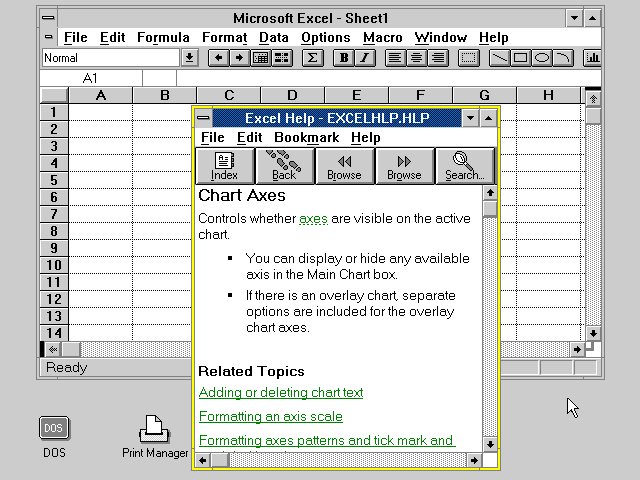Click the browse backward button in Help
Viewport: 640px width, 480px height.
344,166
